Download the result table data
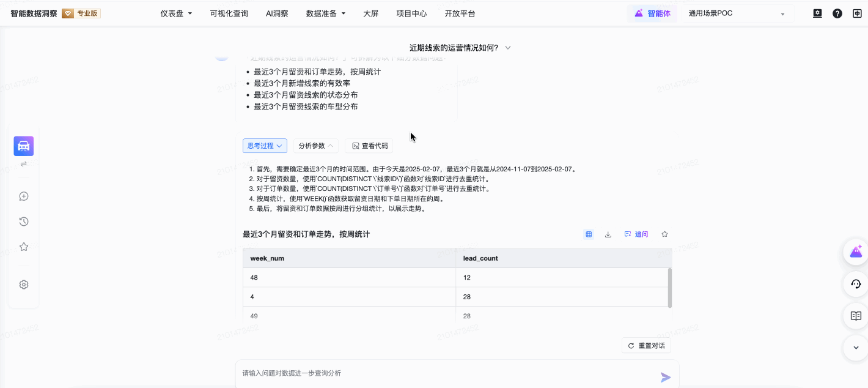 pos(608,234)
